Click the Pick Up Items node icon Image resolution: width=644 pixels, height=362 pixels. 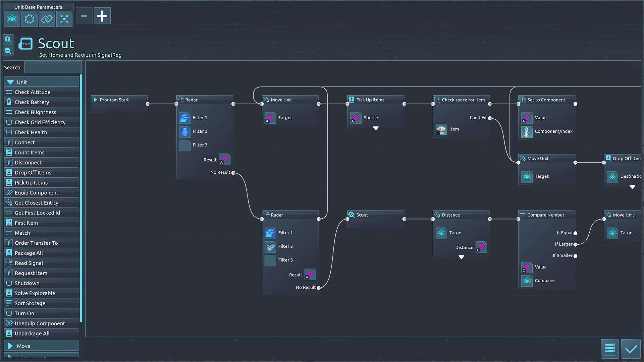[352, 100]
